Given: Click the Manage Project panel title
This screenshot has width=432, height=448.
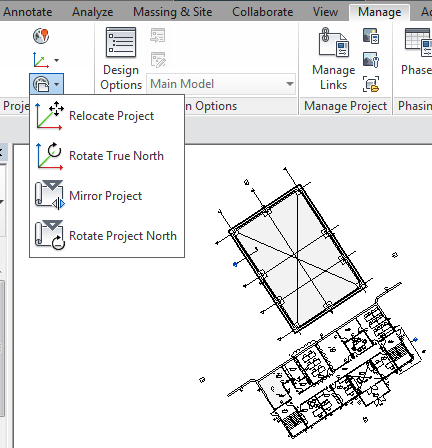Looking at the screenshot, I should [x=345, y=106].
